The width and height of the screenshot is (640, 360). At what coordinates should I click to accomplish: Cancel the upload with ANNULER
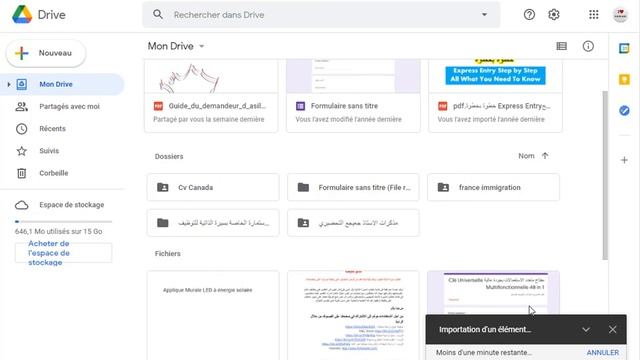tap(602, 352)
